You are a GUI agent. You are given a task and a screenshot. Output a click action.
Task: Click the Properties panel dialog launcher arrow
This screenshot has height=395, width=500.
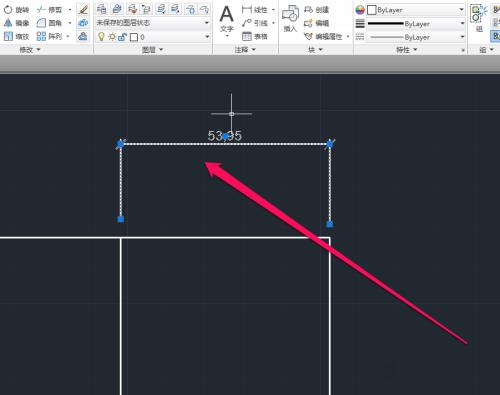(x=463, y=50)
